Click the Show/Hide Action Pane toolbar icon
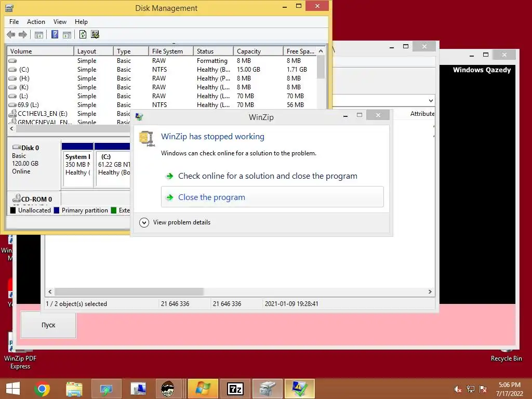 (x=67, y=34)
